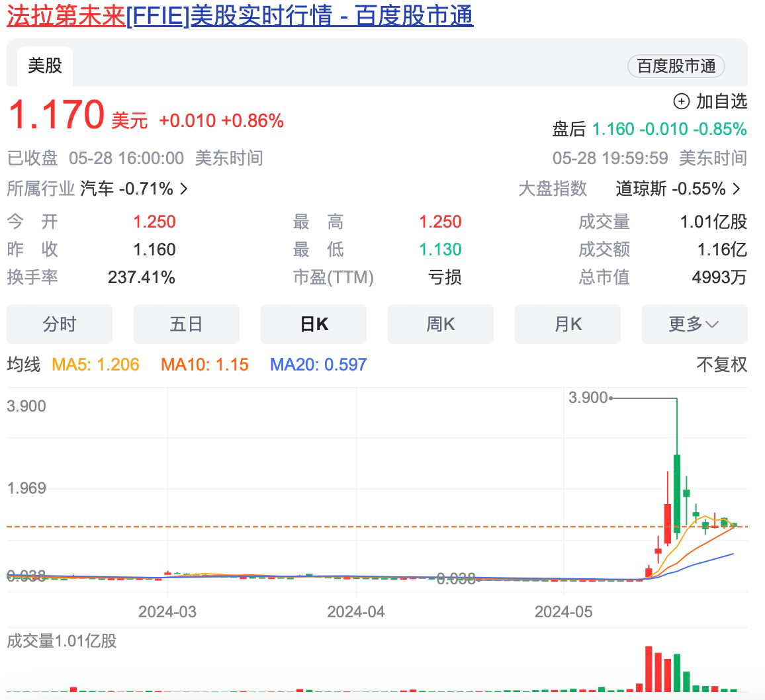Switch to the 分时 chart tab

[x=60, y=324]
